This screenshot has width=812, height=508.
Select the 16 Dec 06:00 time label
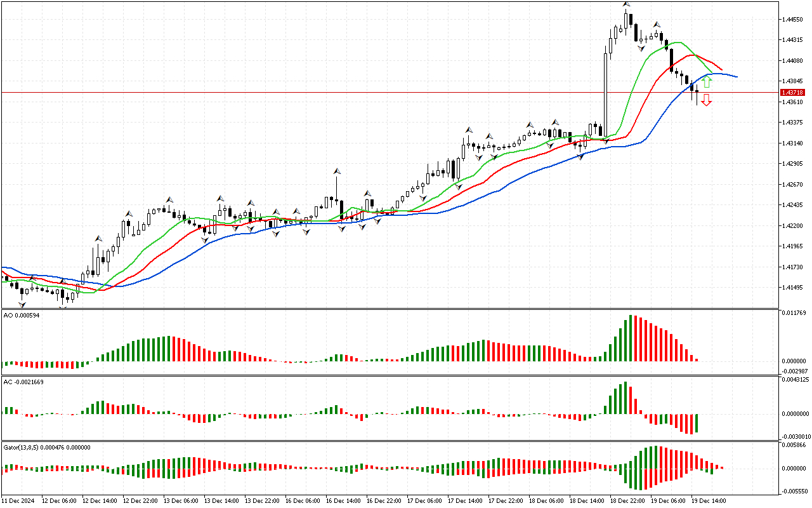tap(303, 501)
